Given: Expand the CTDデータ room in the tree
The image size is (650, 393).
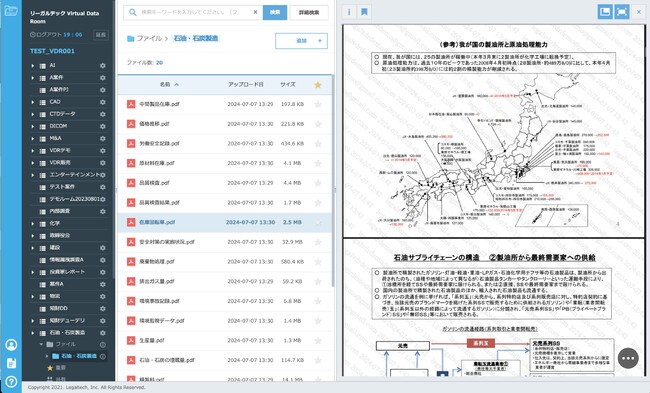Looking at the screenshot, I should (33, 114).
